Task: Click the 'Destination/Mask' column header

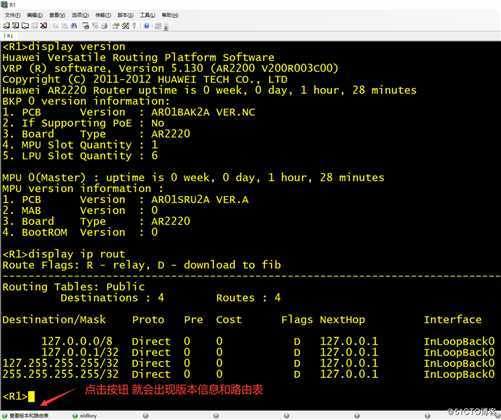Action: (54, 320)
